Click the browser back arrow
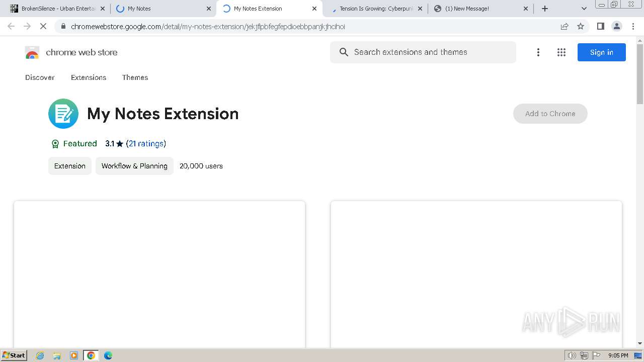 tap(11, 26)
